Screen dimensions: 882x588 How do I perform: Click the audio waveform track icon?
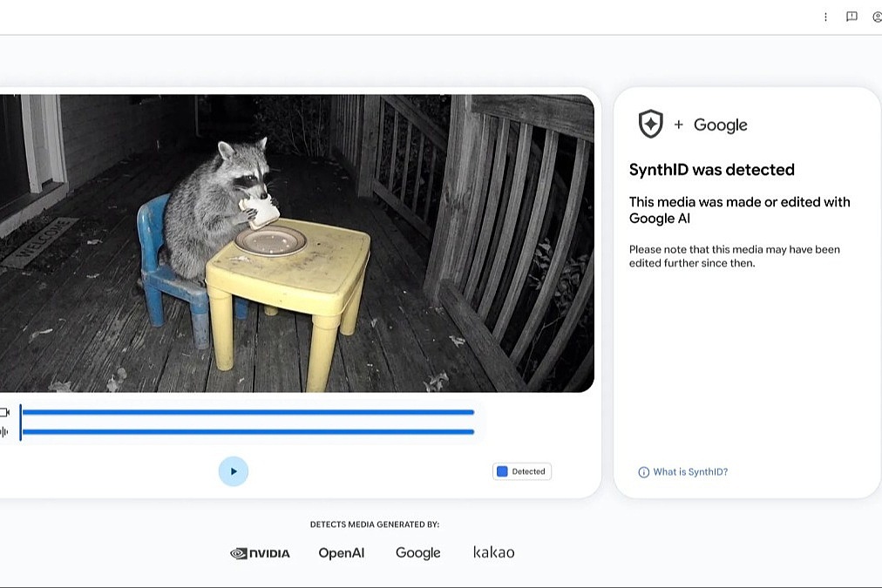tap(4, 432)
